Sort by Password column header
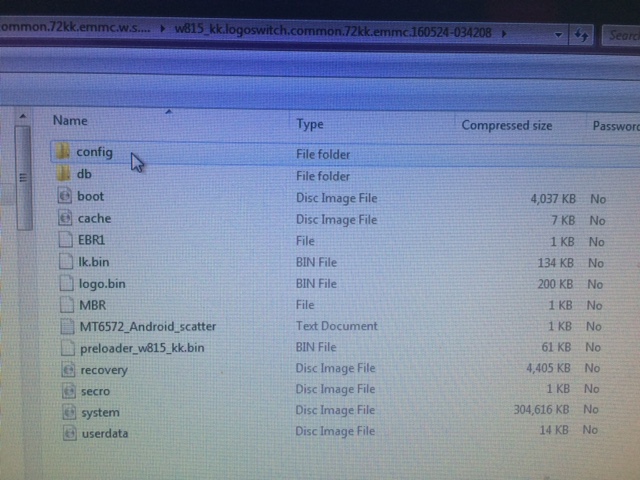The height and width of the screenshot is (480, 640). [x=616, y=126]
